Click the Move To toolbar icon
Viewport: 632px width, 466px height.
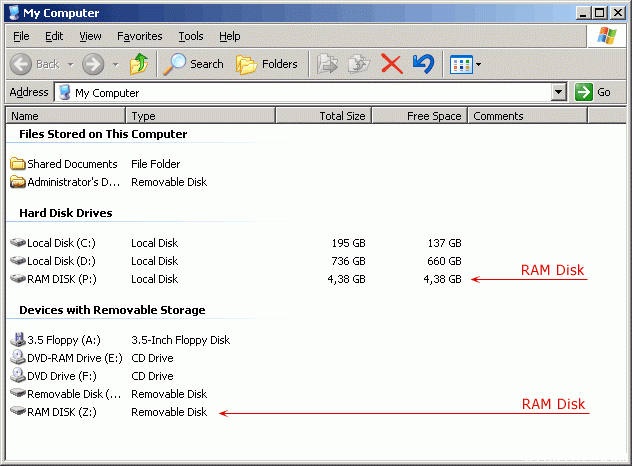click(327, 64)
